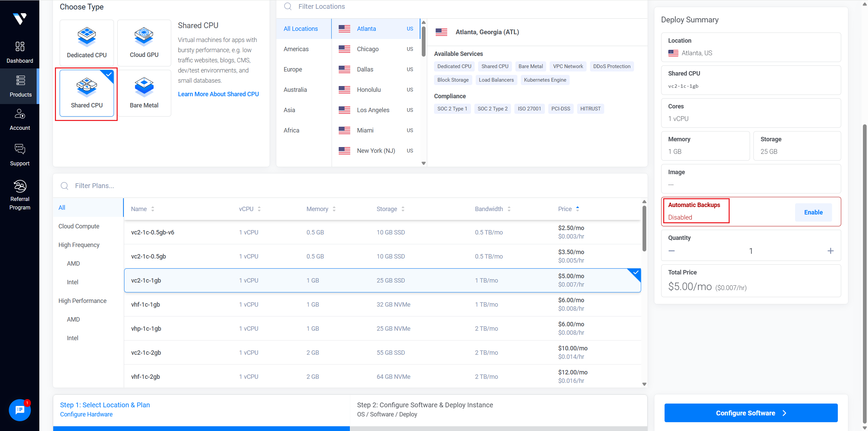Select the Bare Metal type card
The height and width of the screenshot is (431, 868).
(144, 93)
